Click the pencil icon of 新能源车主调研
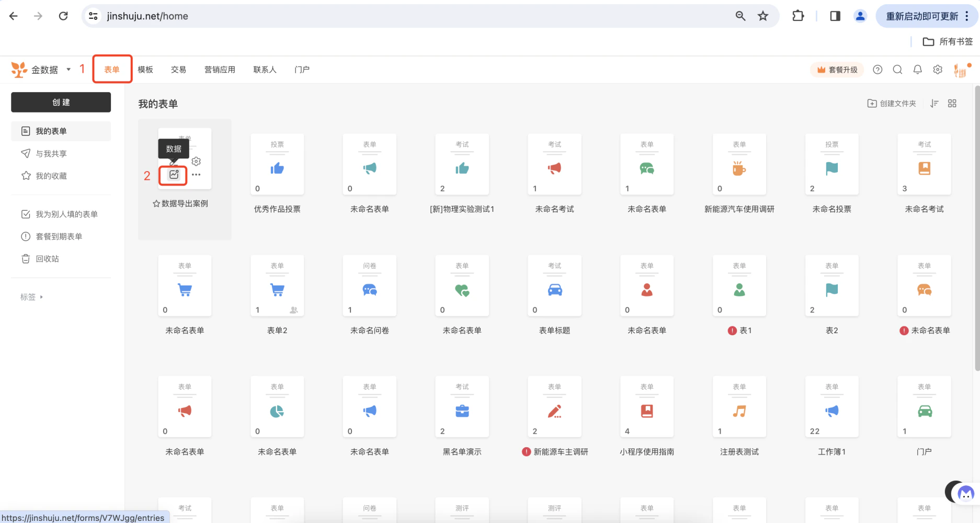The height and width of the screenshot is (523, 980). pyautogui.click(x=555, y=411)
